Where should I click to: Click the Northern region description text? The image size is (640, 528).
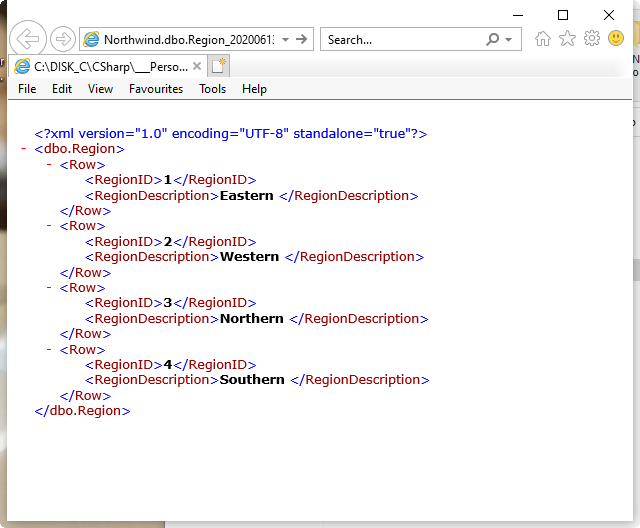coord(251,319)
